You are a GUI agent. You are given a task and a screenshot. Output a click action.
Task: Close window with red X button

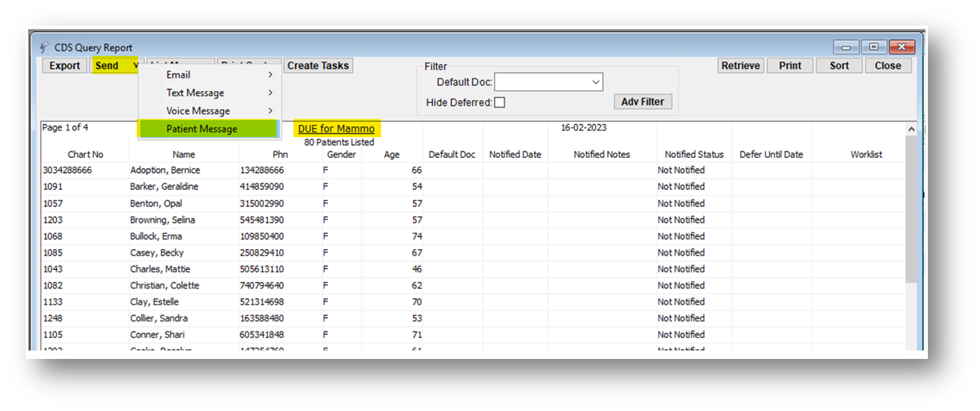(x=901, y=47)
